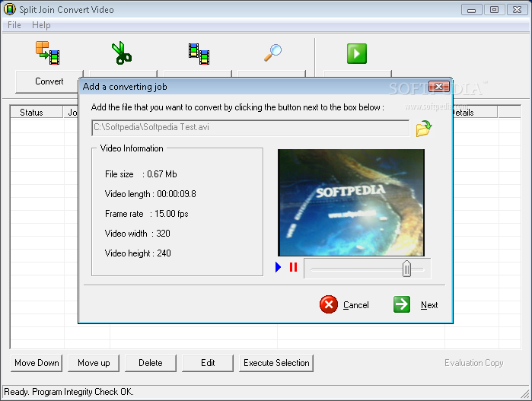
Task: Click the preview position slider handle
Action: [x=406, y=269]
